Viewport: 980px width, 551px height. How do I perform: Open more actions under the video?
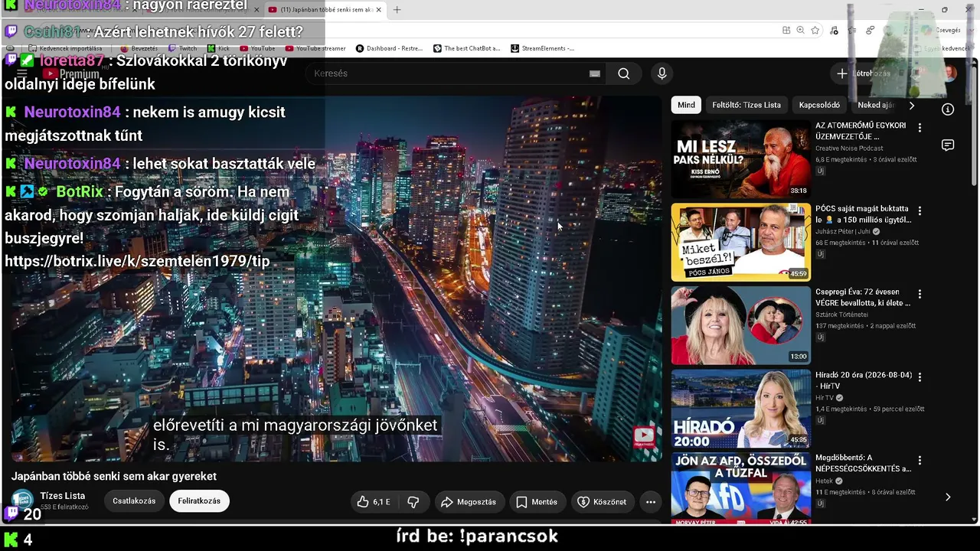click(651, 502)
